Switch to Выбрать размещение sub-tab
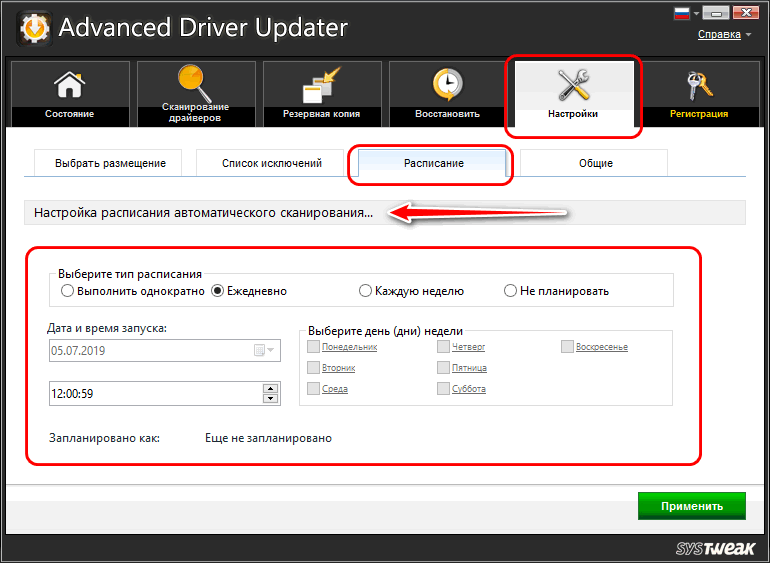The width and height of the screenshot is (770, 563). (x=110, y=163)
